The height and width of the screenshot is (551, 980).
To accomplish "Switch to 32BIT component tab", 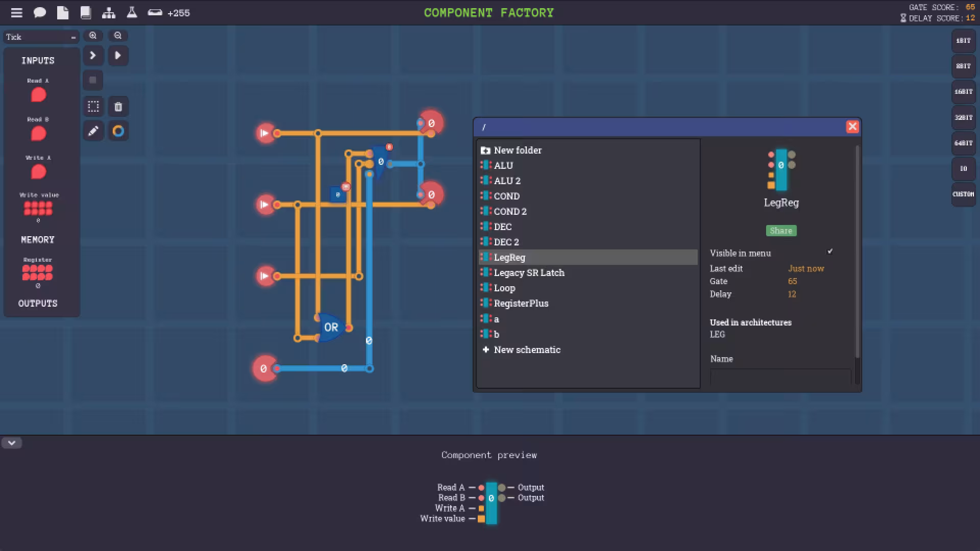I will coord(963,117).
